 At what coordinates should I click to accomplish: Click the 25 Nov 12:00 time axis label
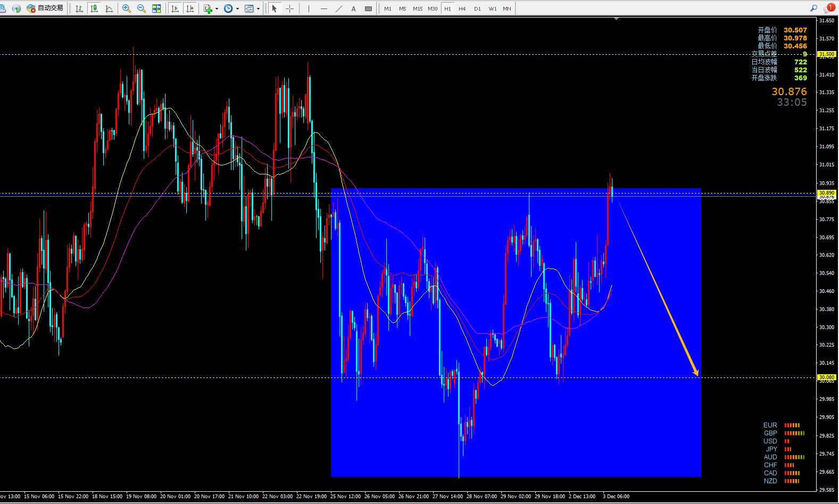pyautogui.click(x=345, y=497)
